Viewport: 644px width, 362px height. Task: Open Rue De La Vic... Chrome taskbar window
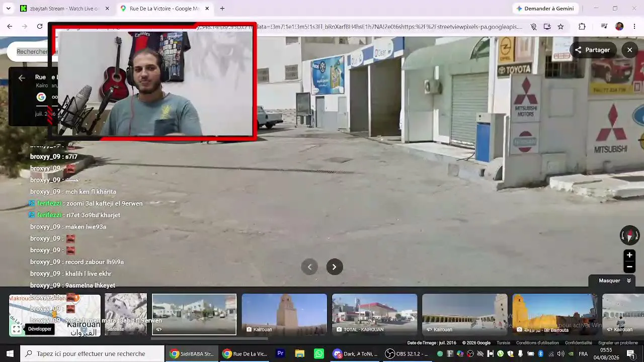pyautogui.click(x=245, y=353)
